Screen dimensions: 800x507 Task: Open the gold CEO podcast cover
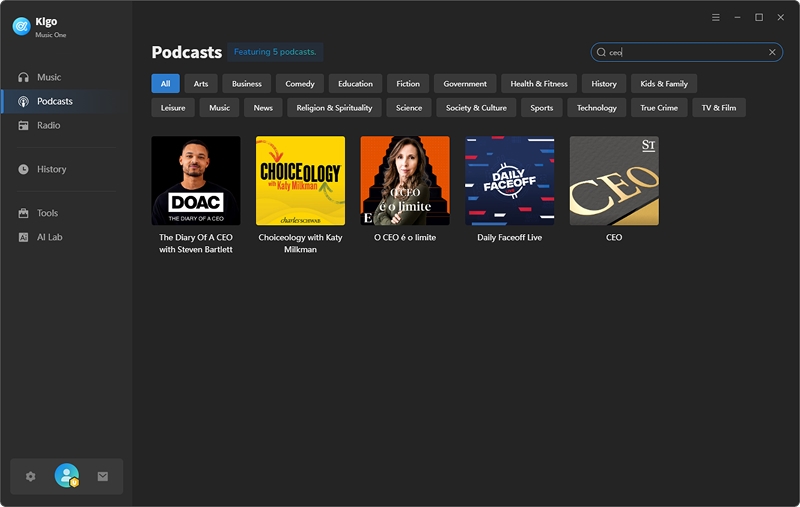(x=614, y=181)
